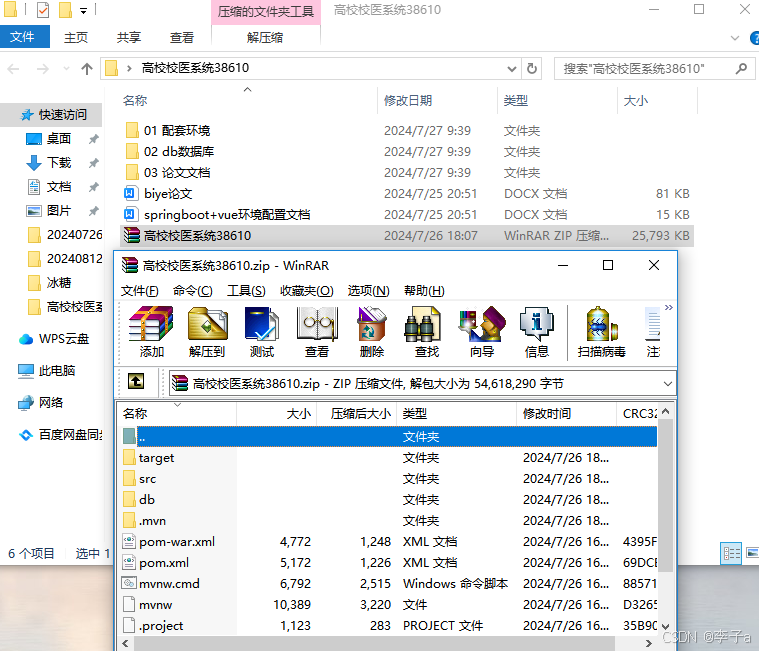Open WinRAR address bar dropdown arrow
The image size is (759, 651).
point(668,384)
